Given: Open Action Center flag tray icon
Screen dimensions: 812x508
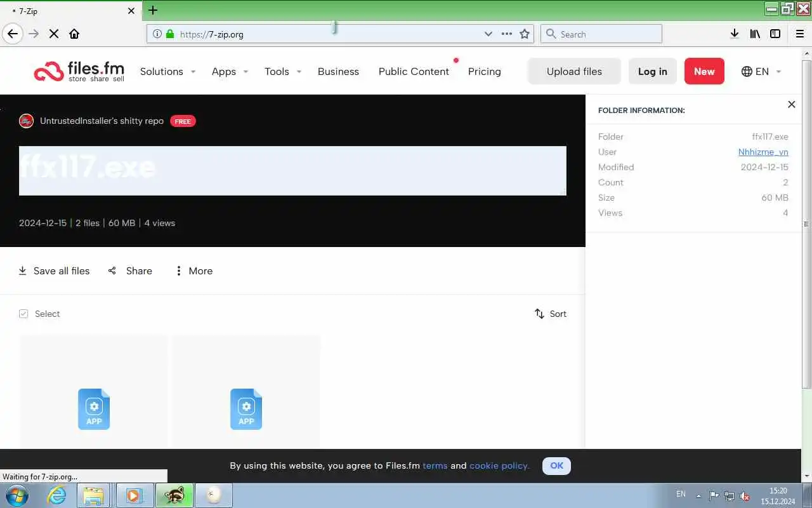Looking at the screenshot, I should point(714,495).
